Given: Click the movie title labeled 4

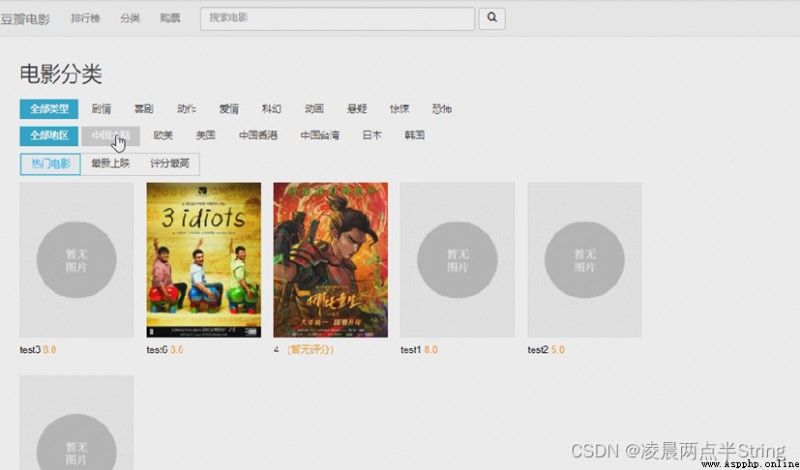Looking at the screenshot, I should [x=276, y=350].
